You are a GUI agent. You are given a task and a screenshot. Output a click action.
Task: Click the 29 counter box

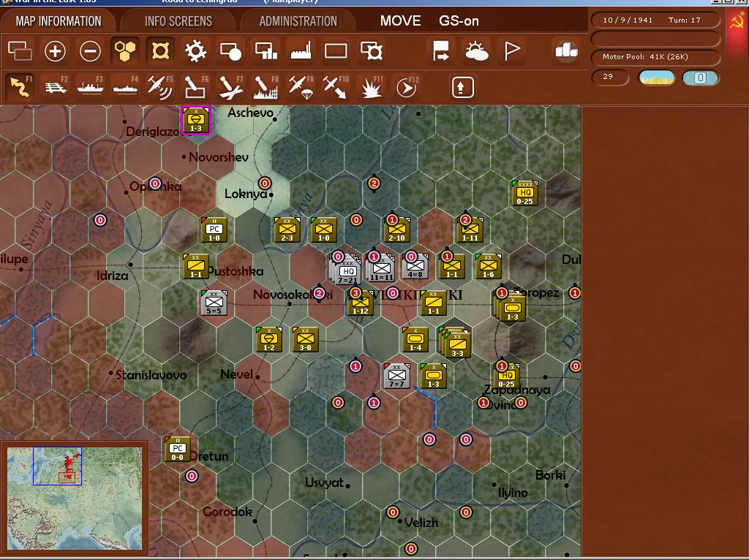tap(610, 77)
